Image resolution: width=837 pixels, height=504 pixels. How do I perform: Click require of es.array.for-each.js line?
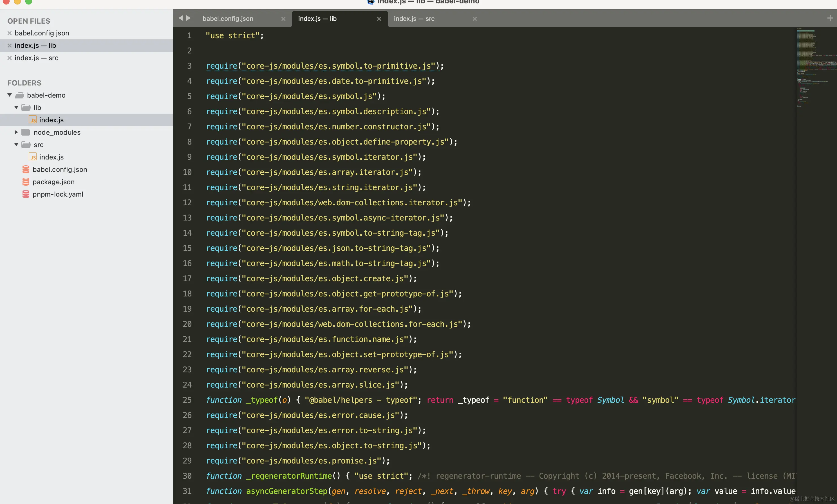314,309
